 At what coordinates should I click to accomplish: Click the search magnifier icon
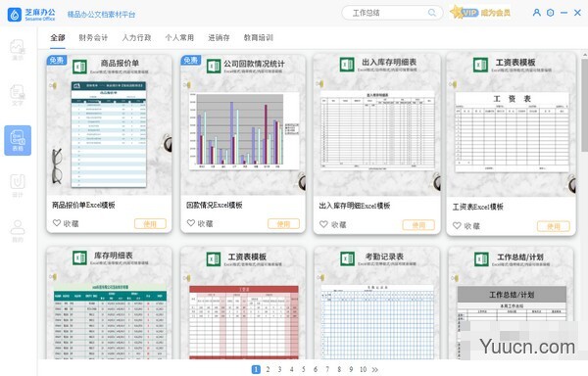[x=432, y=13]
